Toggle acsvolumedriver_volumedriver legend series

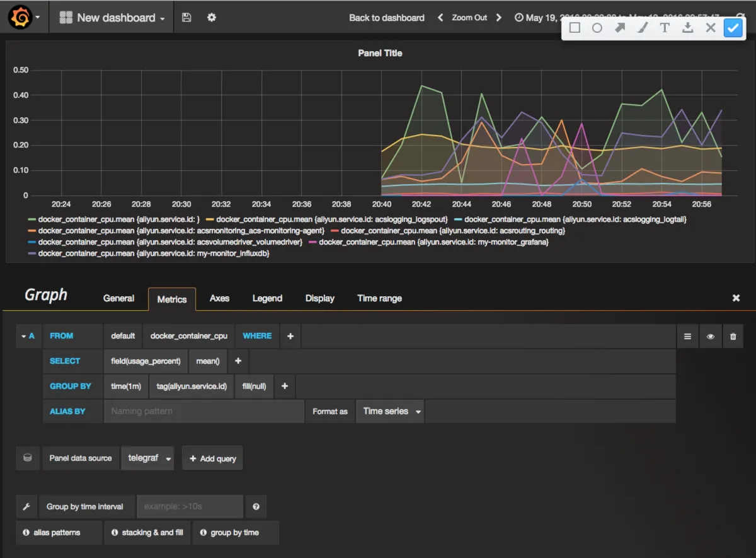tap(165, 242)
